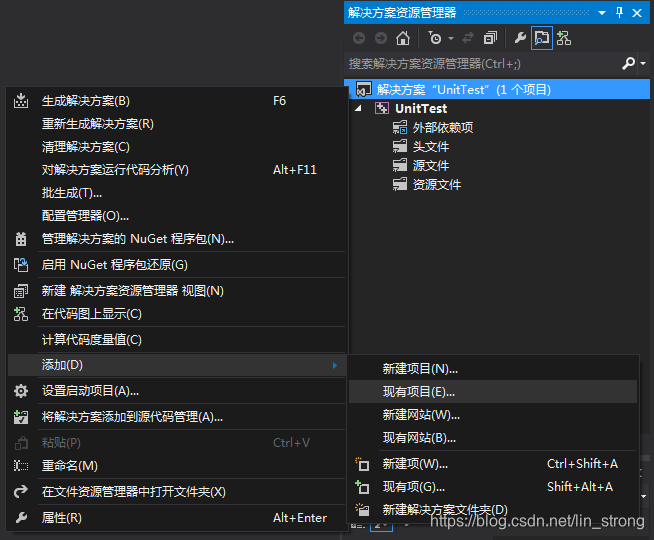Click the forward arrow in Solution Explorer toolbar

(x=381, y=38)
